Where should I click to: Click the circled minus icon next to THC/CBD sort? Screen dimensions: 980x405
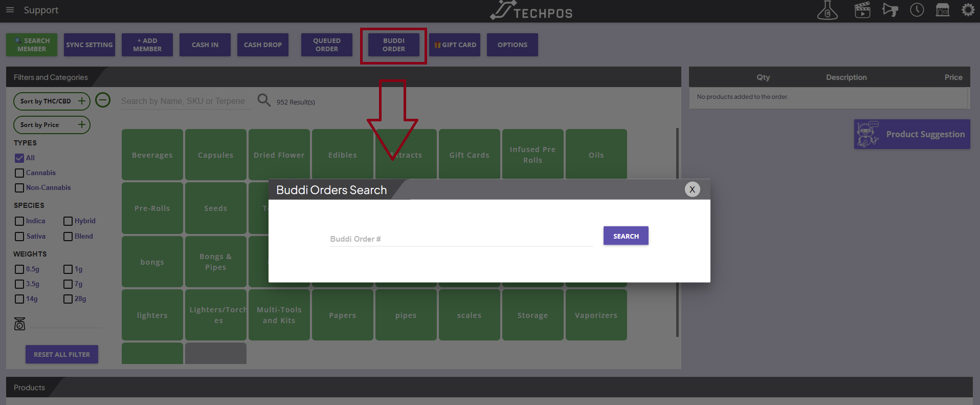(103, 100)
